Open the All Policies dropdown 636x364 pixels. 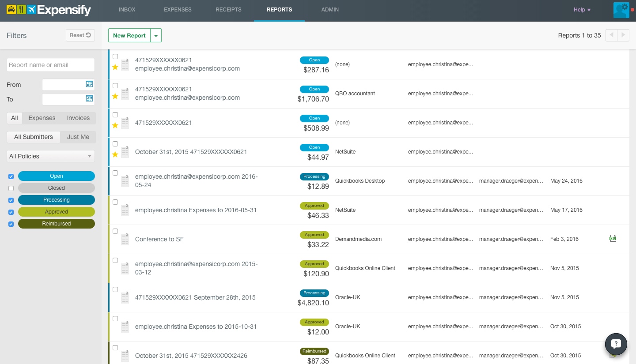point(51,156)
